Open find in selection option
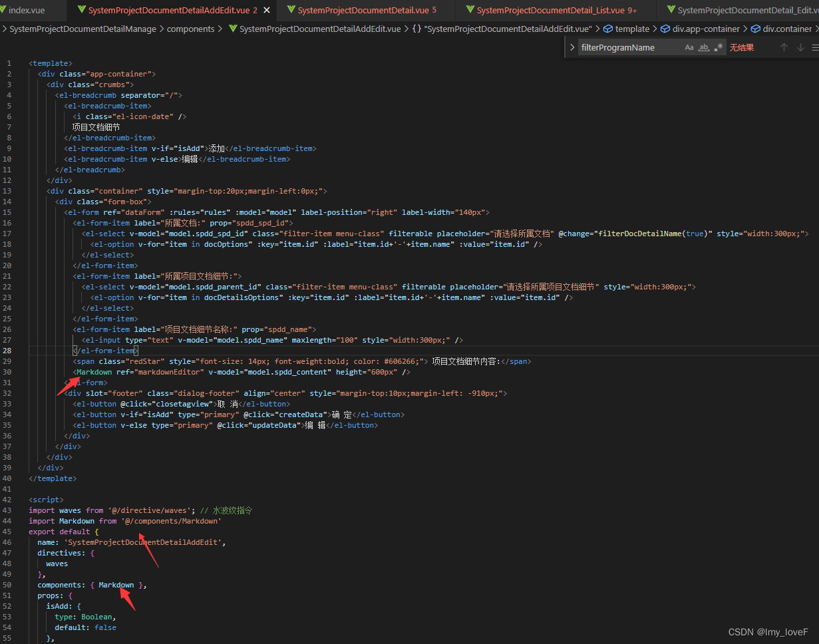819x644 pixels. click(815, 47)
